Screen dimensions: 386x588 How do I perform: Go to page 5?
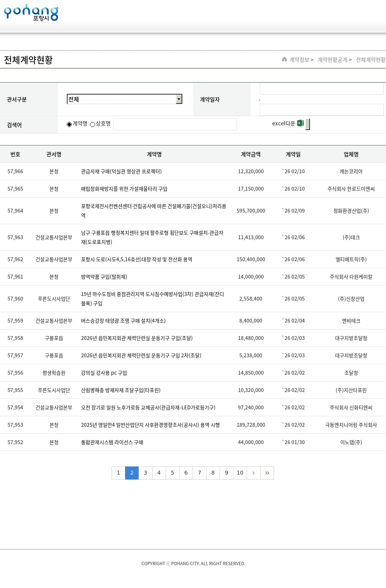173,473
